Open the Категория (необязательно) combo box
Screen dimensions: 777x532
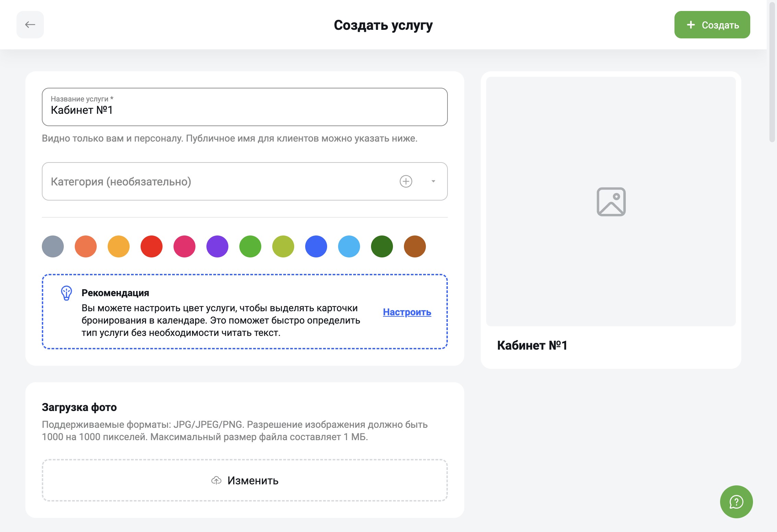click(219, 181)
